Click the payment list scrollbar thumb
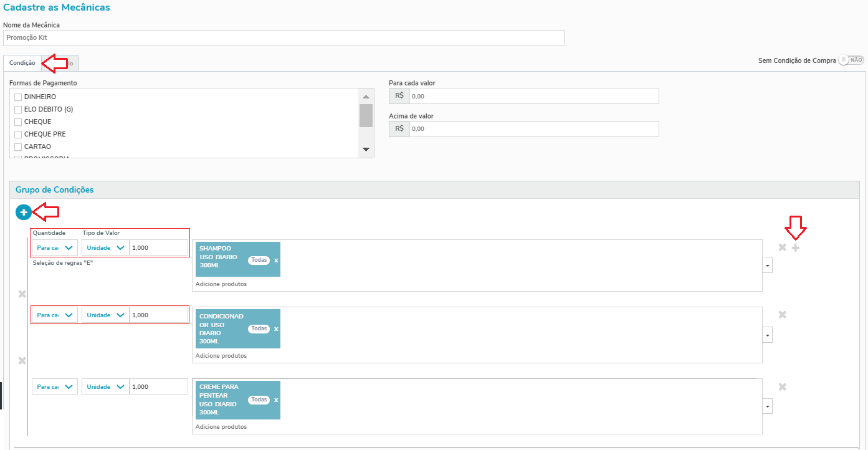868x450 pixels. (366, 115)
